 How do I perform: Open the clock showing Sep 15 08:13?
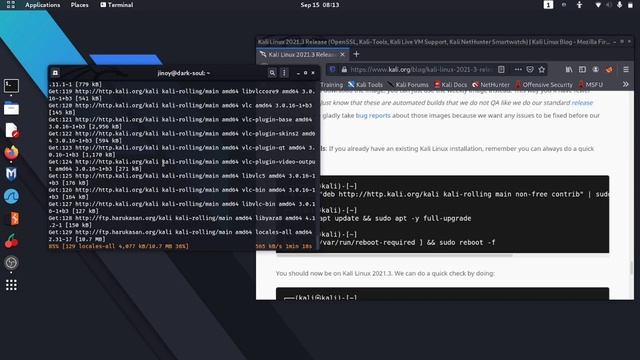point(320,4)
